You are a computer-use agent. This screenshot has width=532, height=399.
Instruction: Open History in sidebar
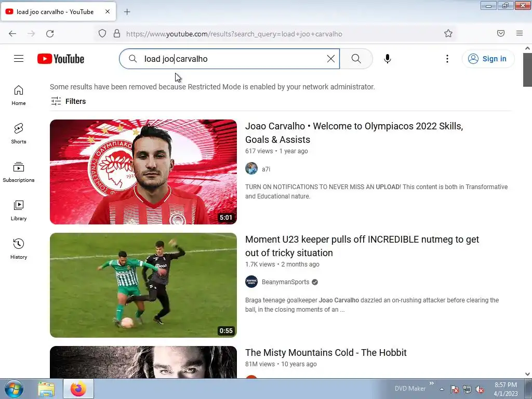pos(19,249)
